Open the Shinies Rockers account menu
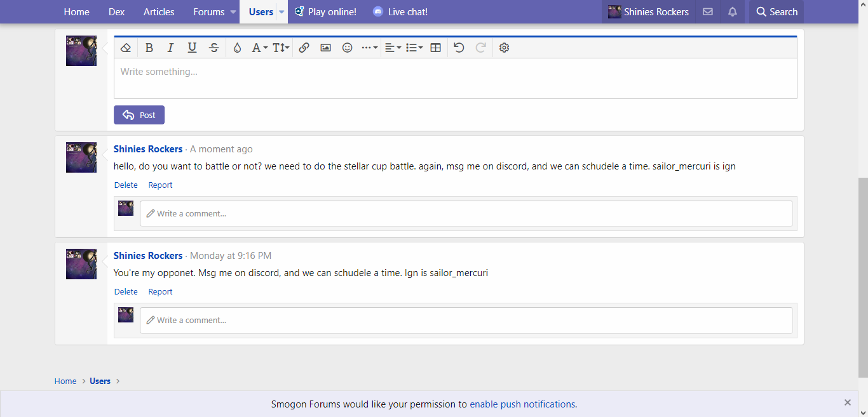 (648, 11)
